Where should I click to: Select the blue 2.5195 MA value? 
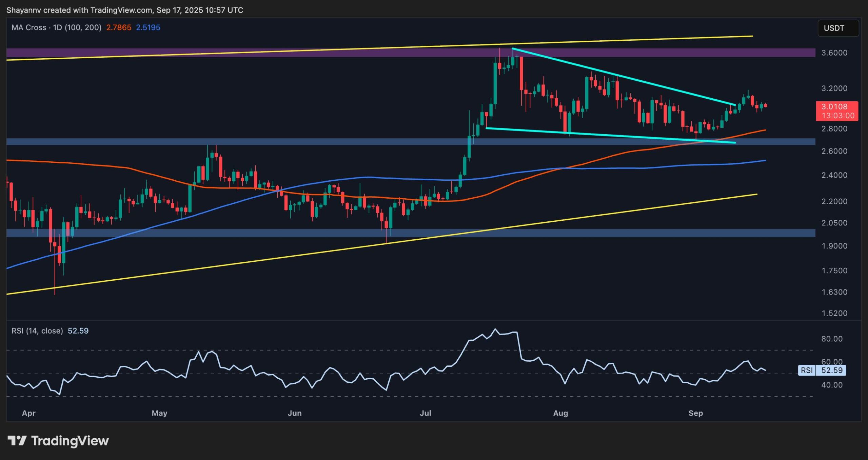tap(148, 27)
